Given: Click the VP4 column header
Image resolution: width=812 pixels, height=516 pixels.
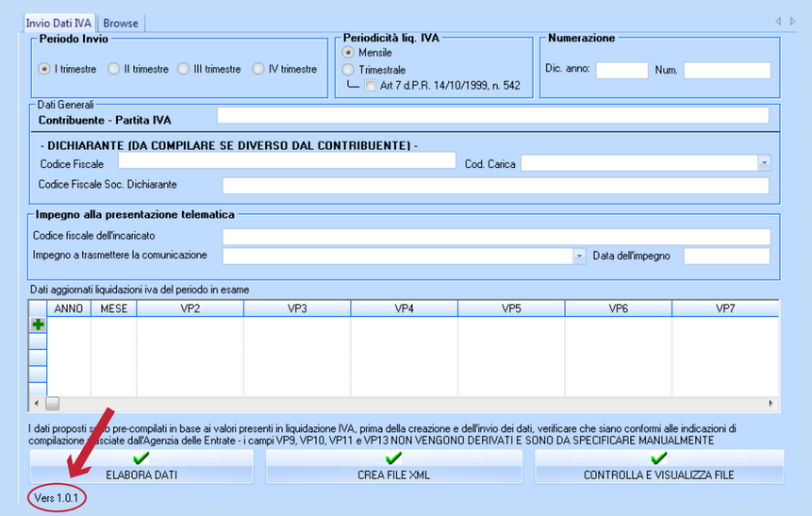Looking at the screenshot, I should pos(405,308).
